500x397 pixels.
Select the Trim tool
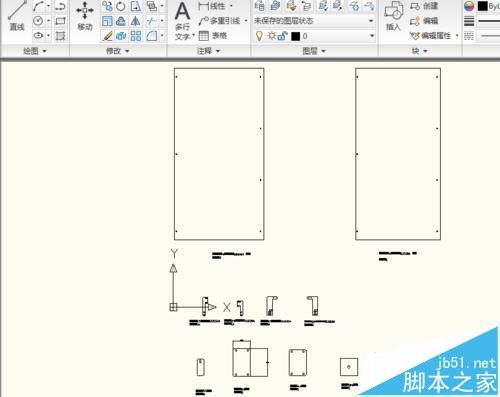pyautogui.click(x=151, y=21)
